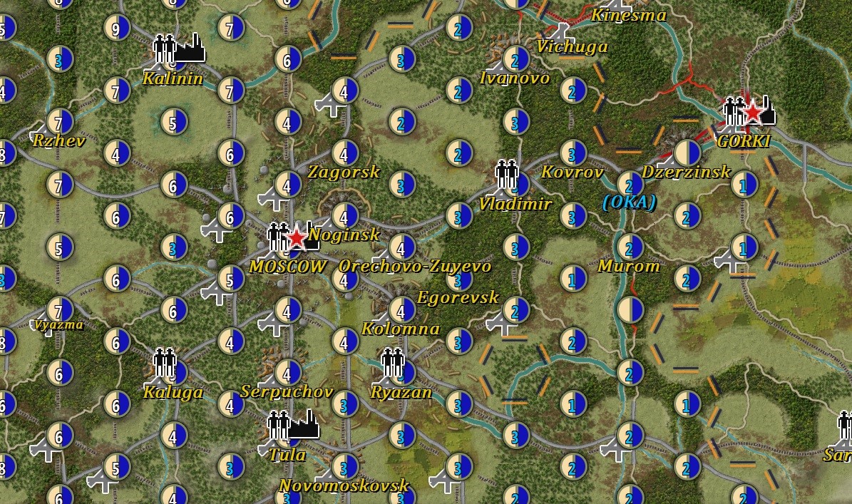Select the population icon at Tula
852x504 pixels.
277,426
